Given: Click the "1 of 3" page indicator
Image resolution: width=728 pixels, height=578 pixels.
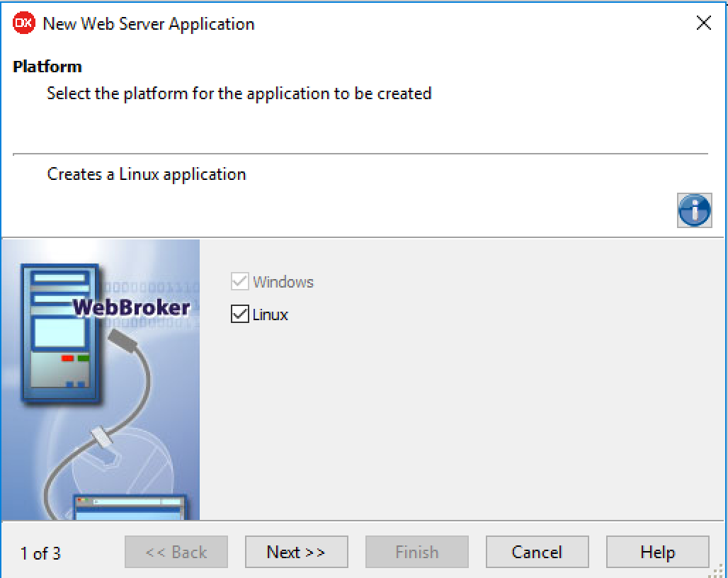Looking at the screenshot, I should pyautogui.click(x=40, y=553).
